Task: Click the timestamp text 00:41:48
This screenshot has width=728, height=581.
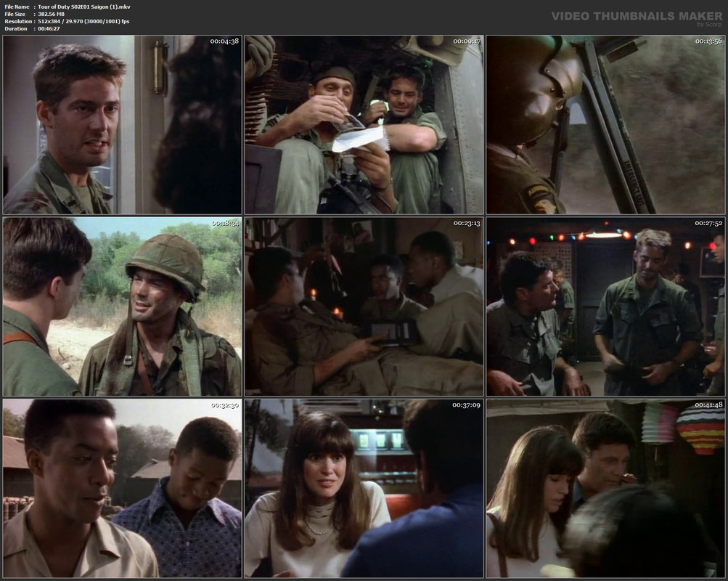Action: [708, 405]
